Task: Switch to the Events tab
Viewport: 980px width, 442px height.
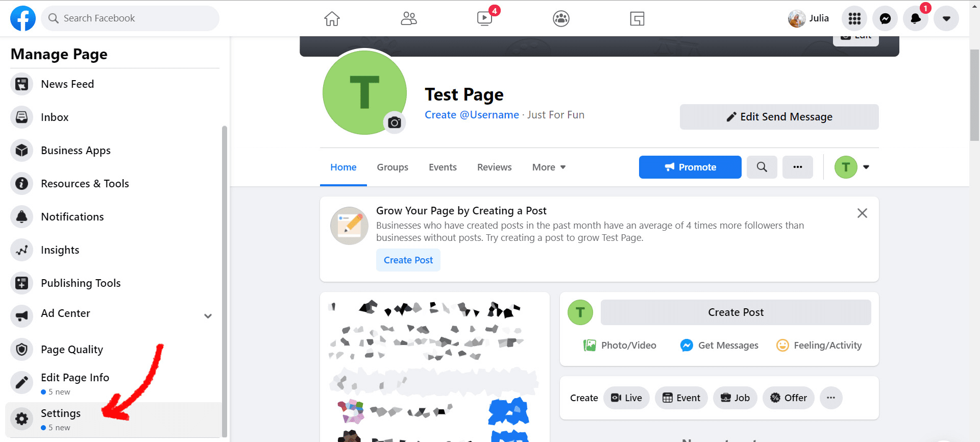Action: (x=443, y=167)
